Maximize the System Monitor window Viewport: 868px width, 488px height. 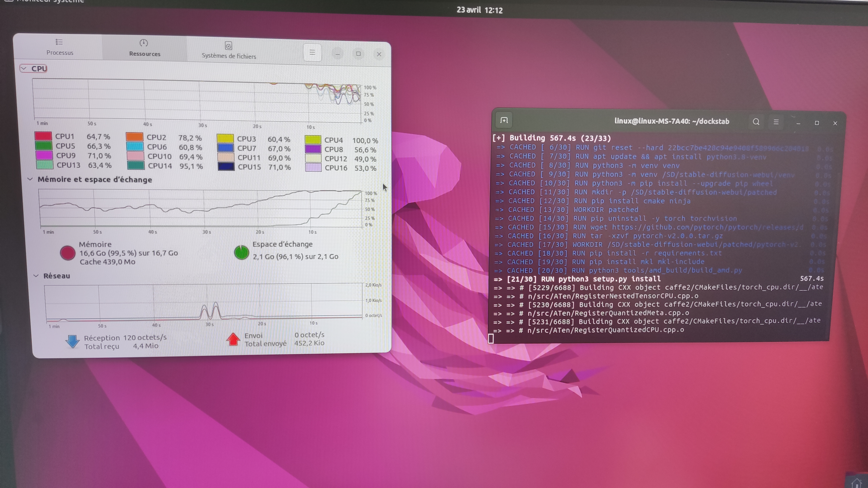click(x=358, y=54)
